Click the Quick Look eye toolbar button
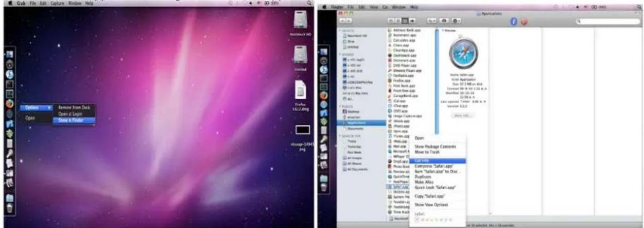The image size is (644, 228). point(444,20)
